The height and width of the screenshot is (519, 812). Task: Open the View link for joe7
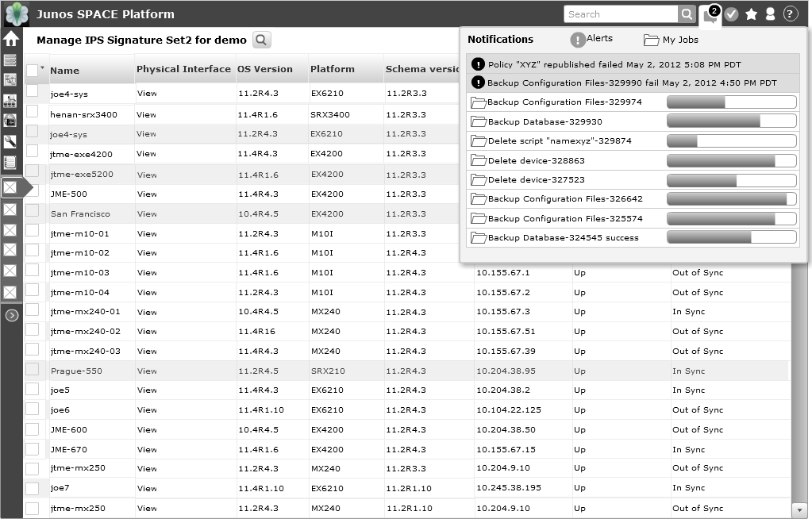(x=147, y=488)
